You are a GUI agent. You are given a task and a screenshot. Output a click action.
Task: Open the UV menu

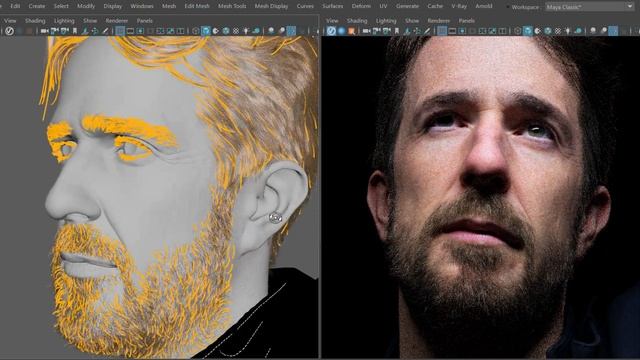coord(383,6)
